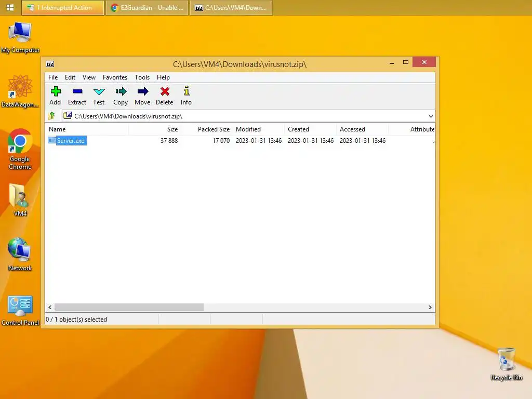Click the Windows Start button
532x399 pixels.
point(10,7)
